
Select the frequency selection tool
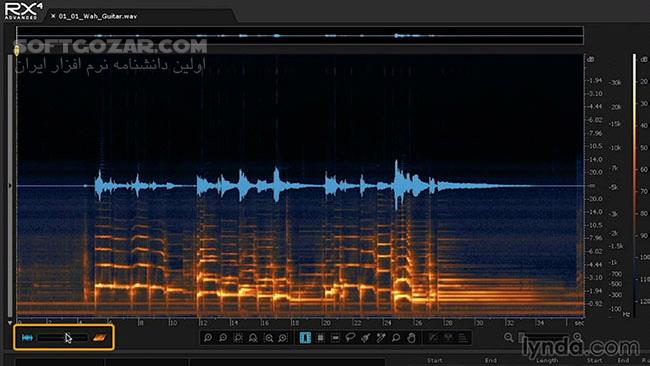pyautogui.click(x=335, y=338)
